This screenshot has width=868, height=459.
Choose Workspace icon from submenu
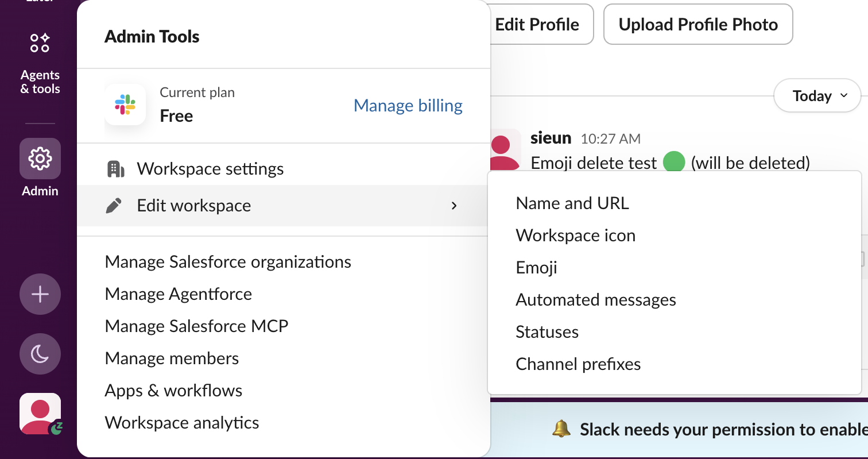click(674, 236)
